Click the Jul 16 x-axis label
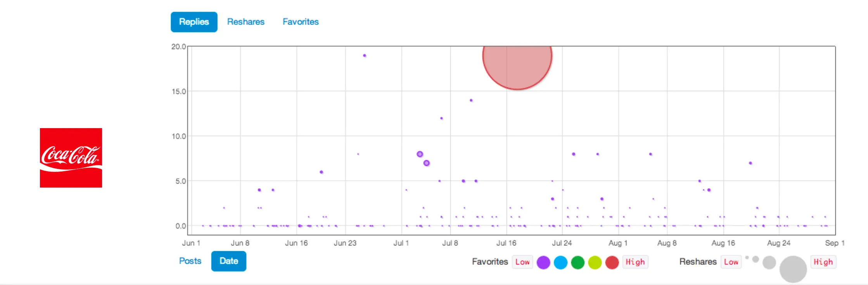 pyautogui.click(x=506, y=243)
